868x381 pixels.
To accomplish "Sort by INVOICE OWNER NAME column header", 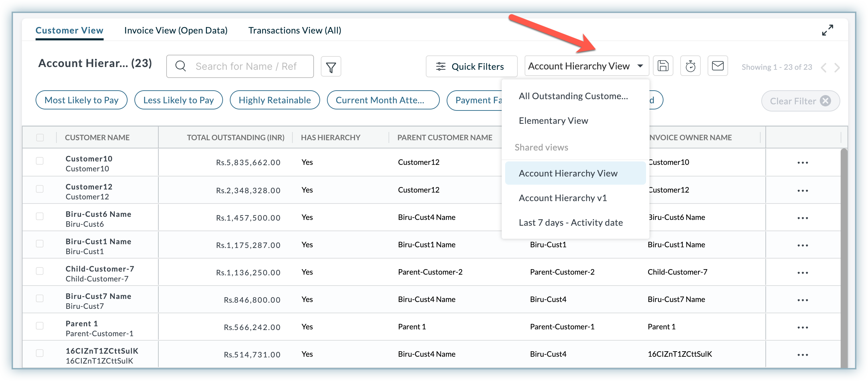I will 691,137.
